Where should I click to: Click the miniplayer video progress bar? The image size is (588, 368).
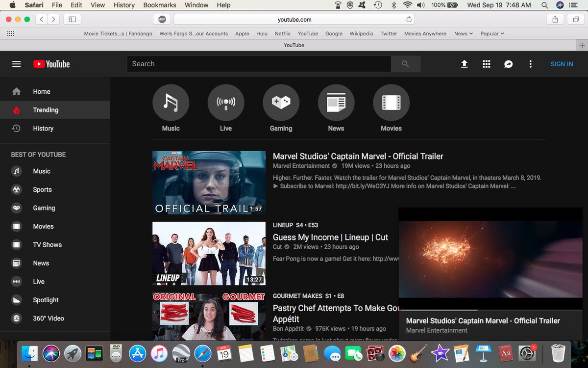[x=490, y=310]
